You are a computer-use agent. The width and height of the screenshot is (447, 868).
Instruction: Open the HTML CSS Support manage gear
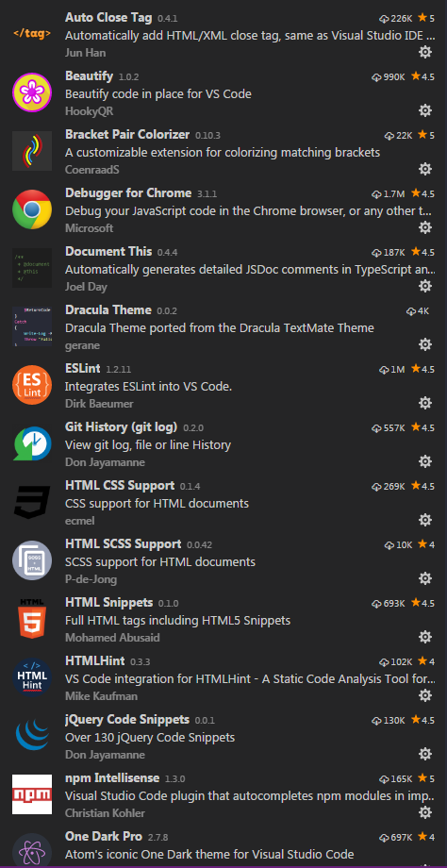point(425,520)
